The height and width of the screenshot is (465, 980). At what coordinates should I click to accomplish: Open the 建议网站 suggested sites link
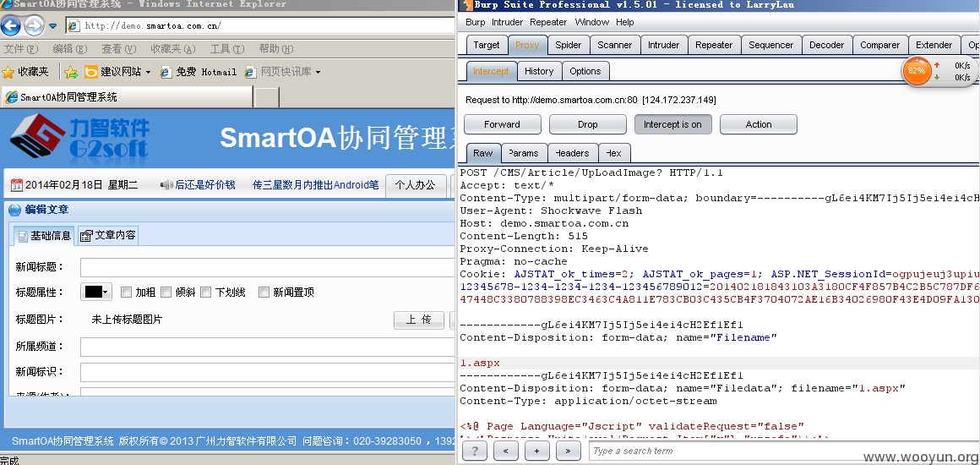[x=113, y=72]
